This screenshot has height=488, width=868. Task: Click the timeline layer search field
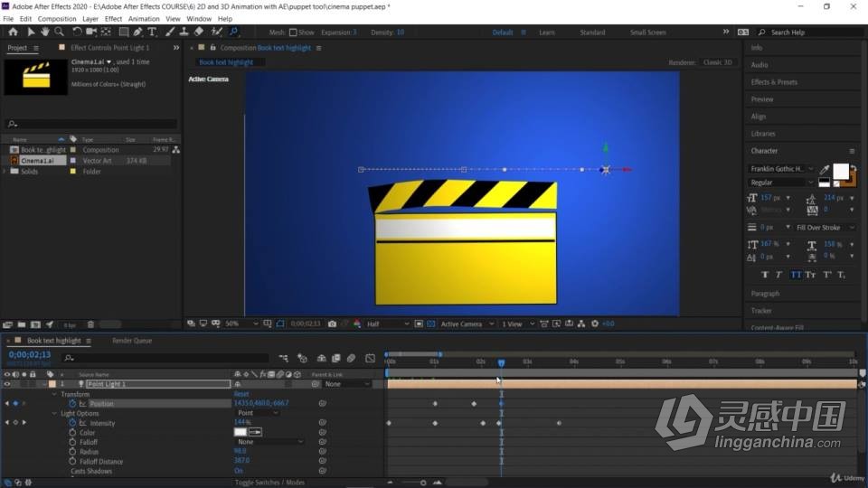[x=165, y=359]
